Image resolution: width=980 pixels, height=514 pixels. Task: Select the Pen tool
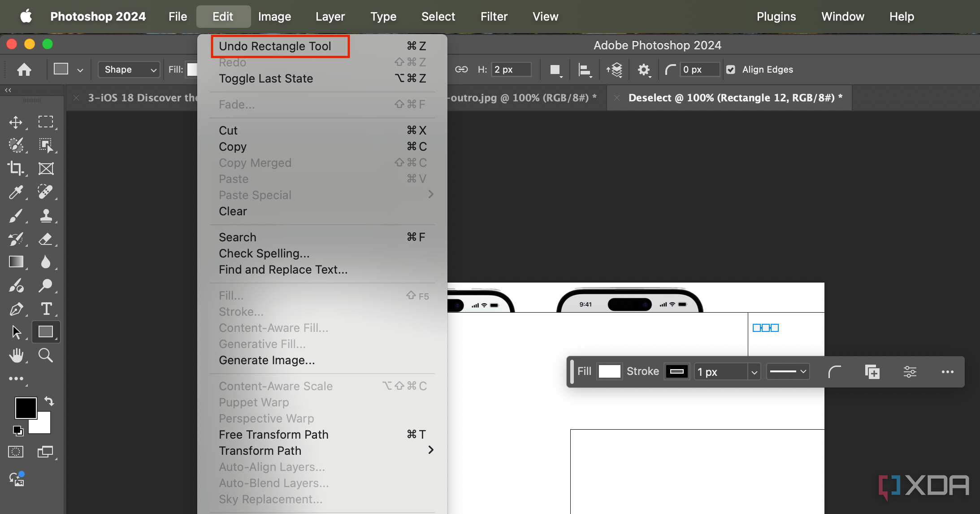(x=16, y=309)
